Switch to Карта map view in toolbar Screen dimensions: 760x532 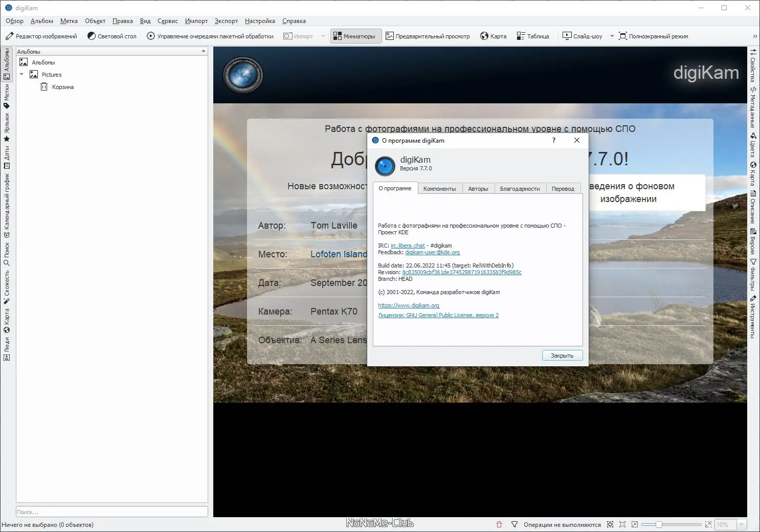point(494,36)
